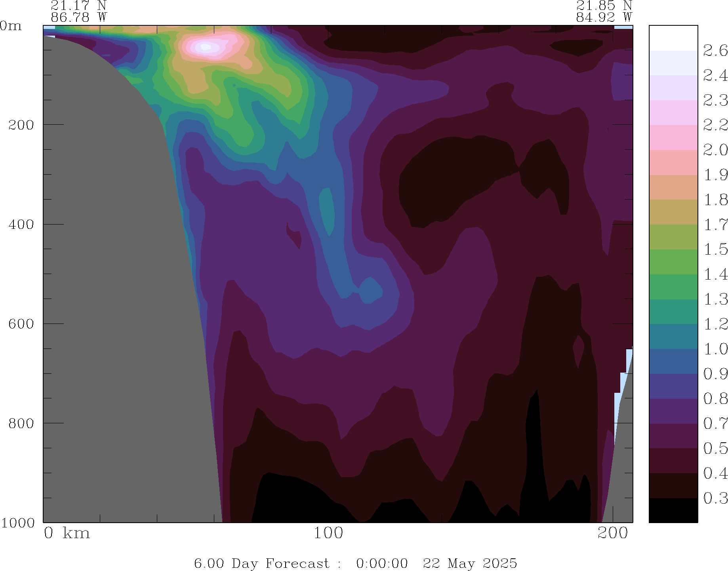Click the white-pink maximum core near surface
The image size is (728, 571).
(x=207, y=47)
